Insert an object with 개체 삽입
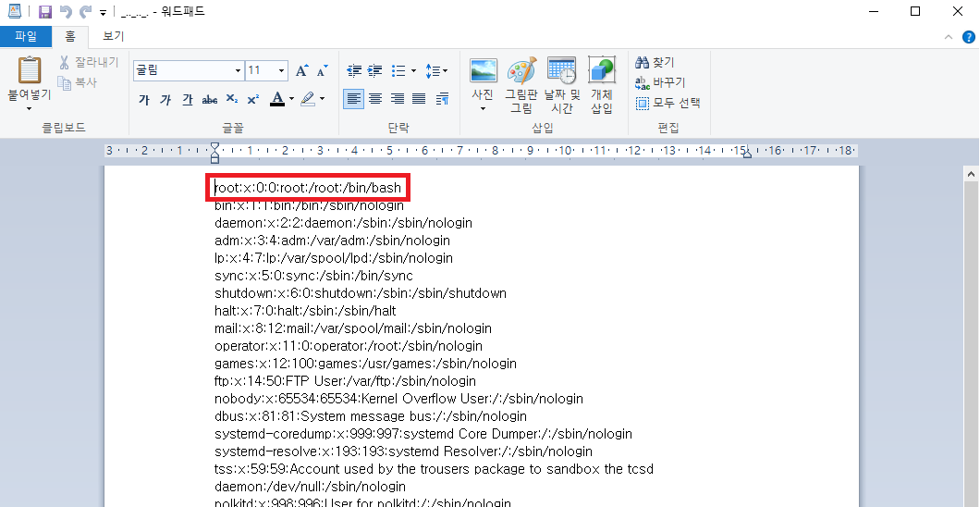The height and width of the screenshot is (507, 980). [602, 84]
